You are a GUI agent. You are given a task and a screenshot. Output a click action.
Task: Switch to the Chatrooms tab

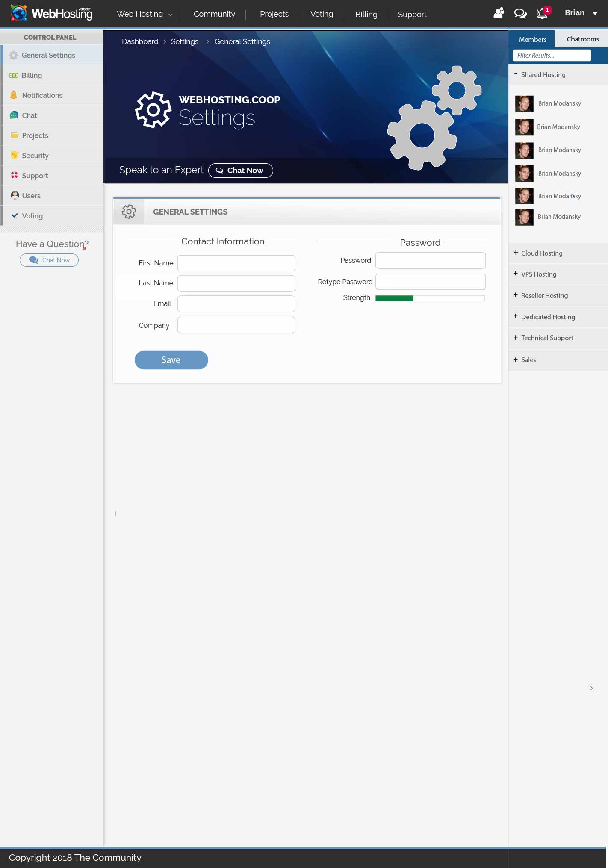[582, 39]
